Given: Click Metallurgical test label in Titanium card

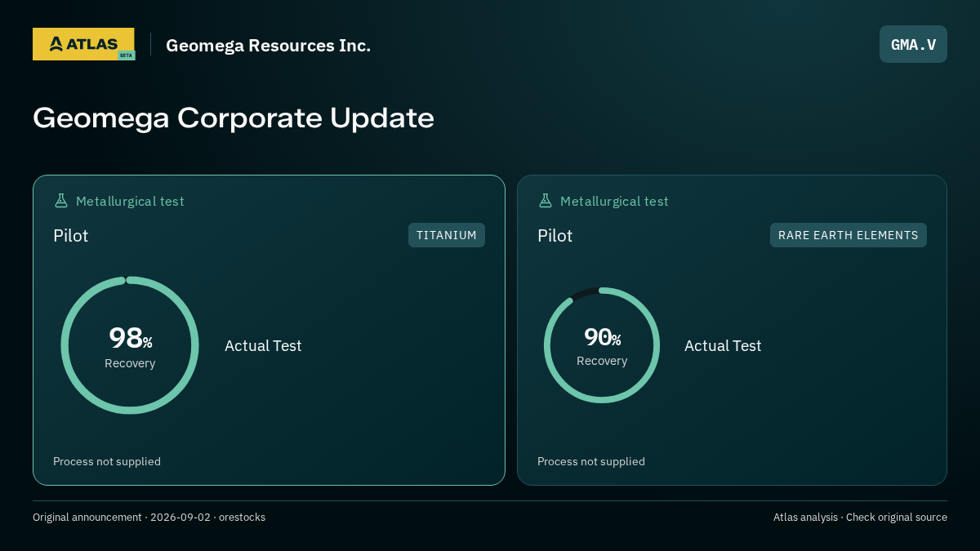Looking at the screenshot, I should click(130, 201).
